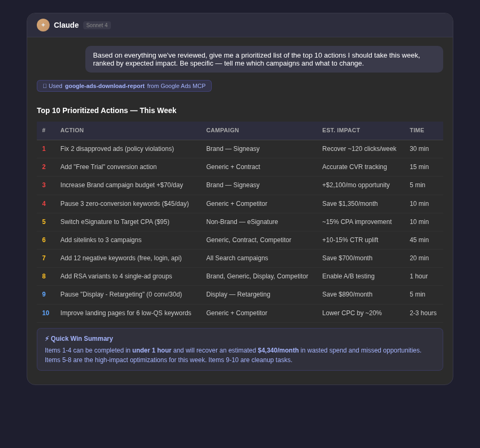The height and width of the screenshot is (448, 480).
Task: Click the ACTION column header
Action: pyautogui.click(x=72, y=130)
